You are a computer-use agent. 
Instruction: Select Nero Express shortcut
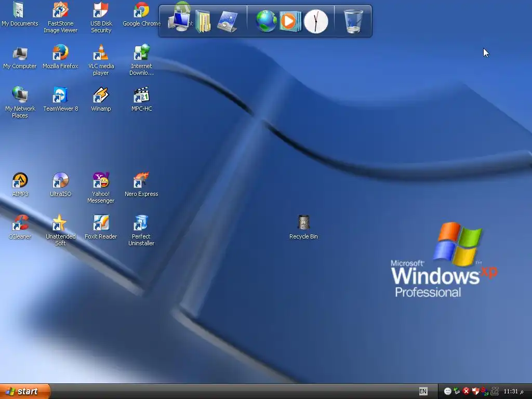(141, 185)
